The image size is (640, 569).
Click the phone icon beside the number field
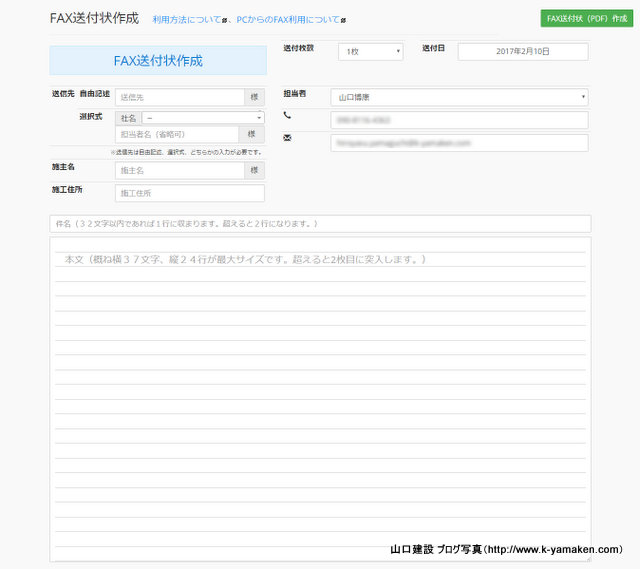pos(287,117)
